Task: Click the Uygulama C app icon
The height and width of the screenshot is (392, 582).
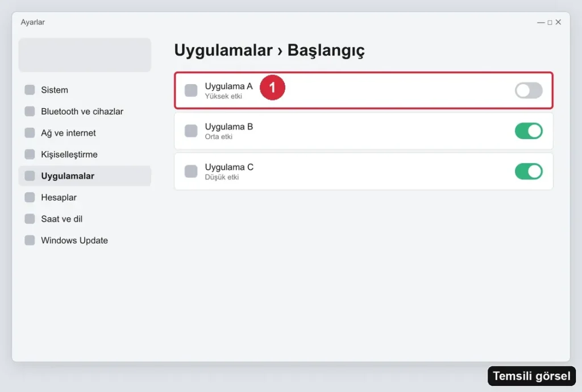Action: [191, 172]
